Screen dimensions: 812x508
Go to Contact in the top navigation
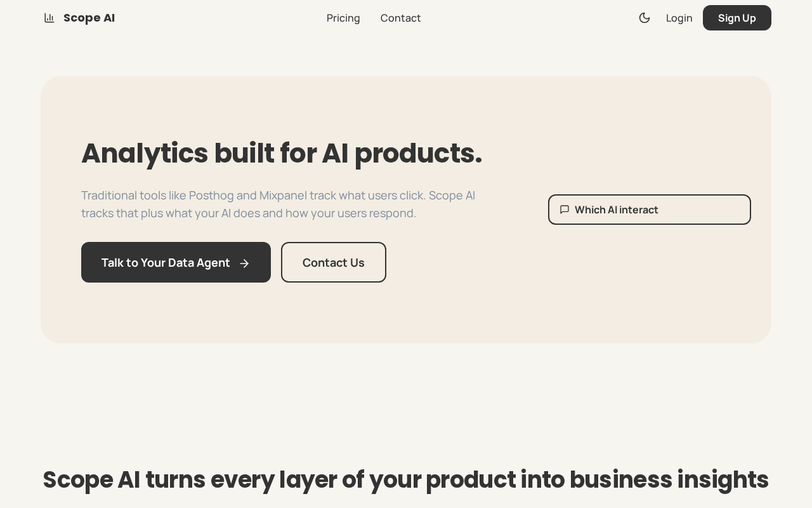[400, 18]
